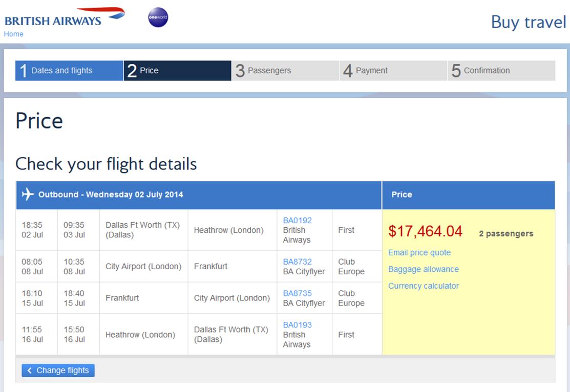This screenshot has width=570, height=392.
Task: View the Baggage allowance link
Action: pos(423,269)
